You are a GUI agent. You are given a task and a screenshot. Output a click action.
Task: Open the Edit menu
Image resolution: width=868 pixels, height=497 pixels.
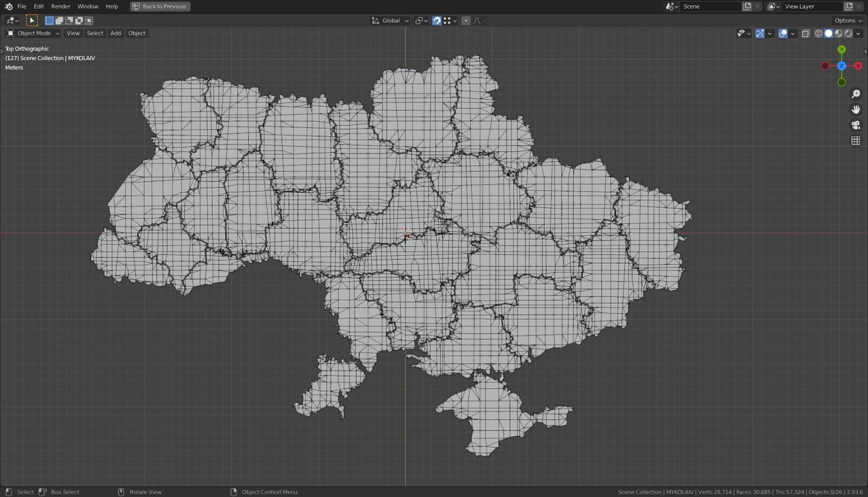click(39, 6)
